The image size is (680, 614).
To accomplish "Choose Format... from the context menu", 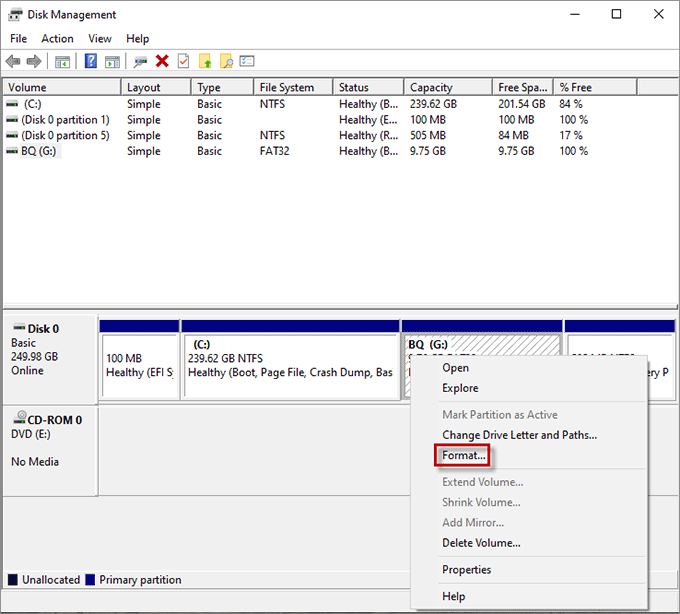I will tap(464, 456).
